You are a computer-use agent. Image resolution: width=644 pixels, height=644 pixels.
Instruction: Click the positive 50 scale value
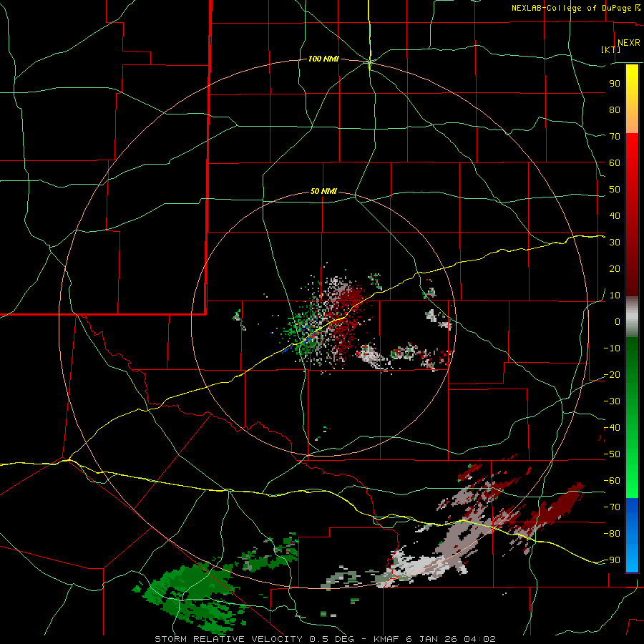coord(615,190)
